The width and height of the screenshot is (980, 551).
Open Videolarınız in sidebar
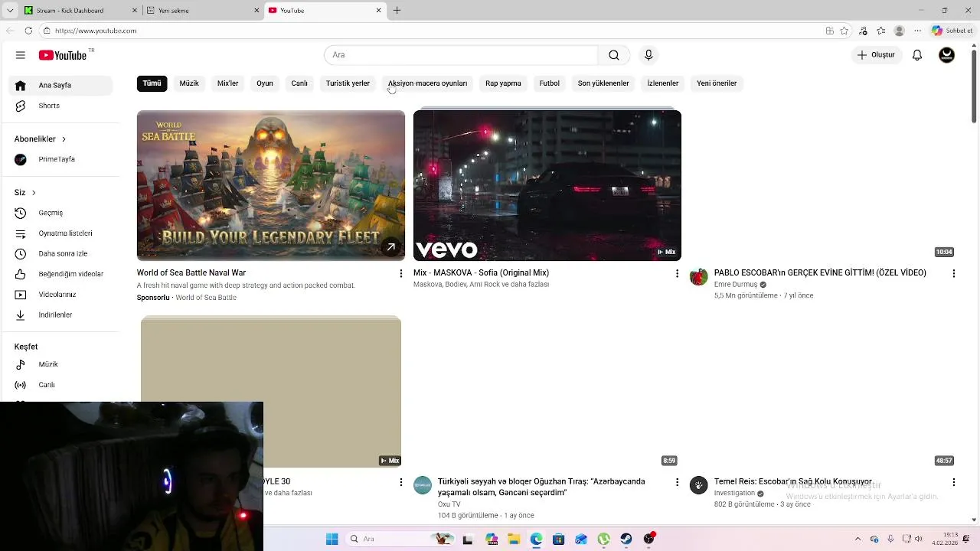(x=60, y=295)
